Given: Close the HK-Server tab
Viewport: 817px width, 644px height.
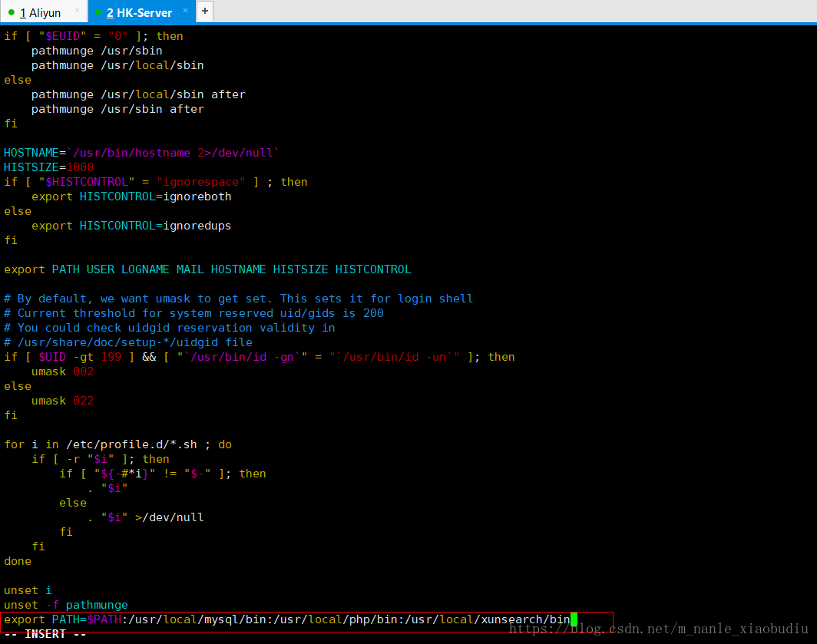Looking at the screenshot, I should [x=185, y=11].
